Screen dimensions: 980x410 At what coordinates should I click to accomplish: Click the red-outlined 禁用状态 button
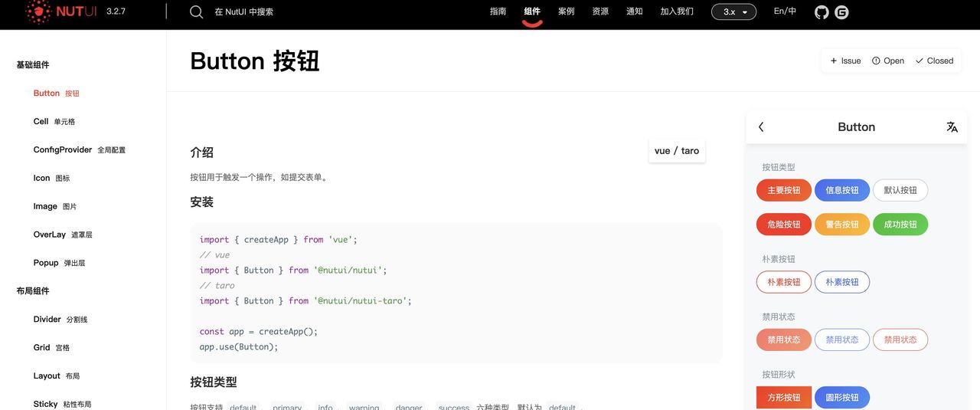point(900,339)
